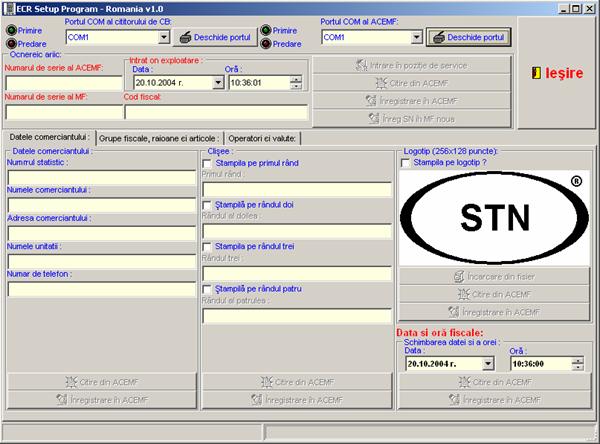Toggle Stampila pe rândul doi checkbox
600x444 pixels.
coord(207,204)
